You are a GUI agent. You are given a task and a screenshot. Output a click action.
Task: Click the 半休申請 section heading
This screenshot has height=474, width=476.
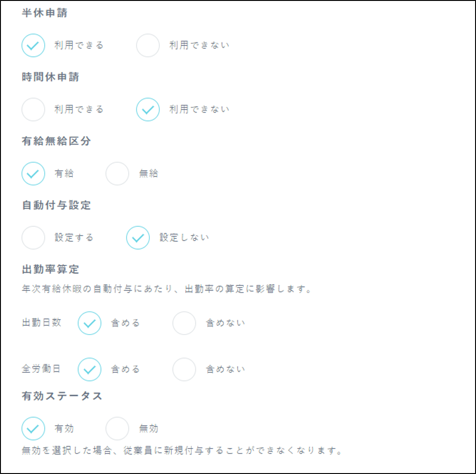(45, 13)
